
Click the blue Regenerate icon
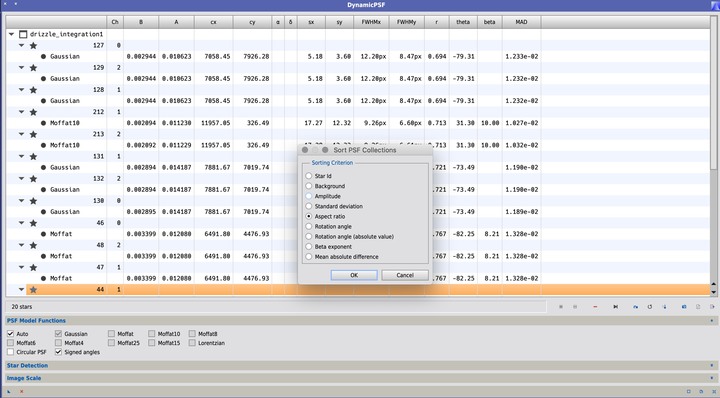click(636, 307)
